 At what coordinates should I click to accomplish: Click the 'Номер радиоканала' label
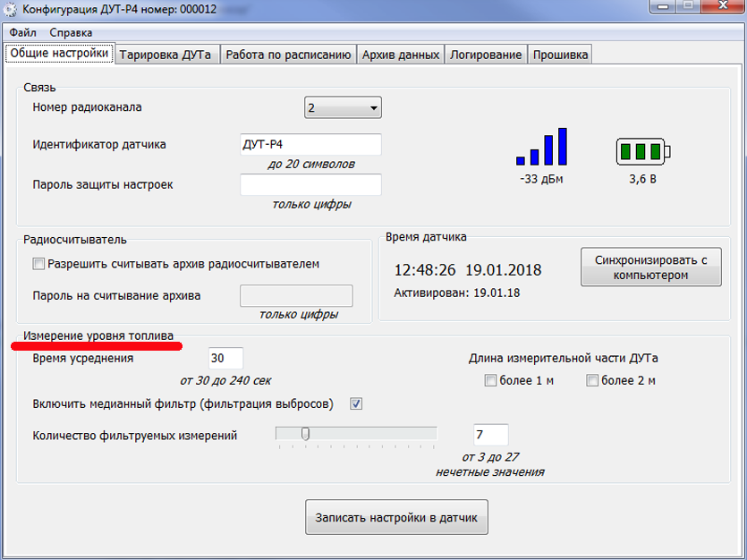pos(87,107)
